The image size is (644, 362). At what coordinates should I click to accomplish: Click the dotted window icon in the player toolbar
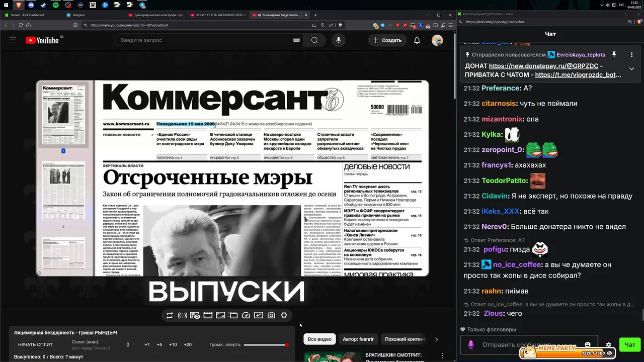(233, 315)
